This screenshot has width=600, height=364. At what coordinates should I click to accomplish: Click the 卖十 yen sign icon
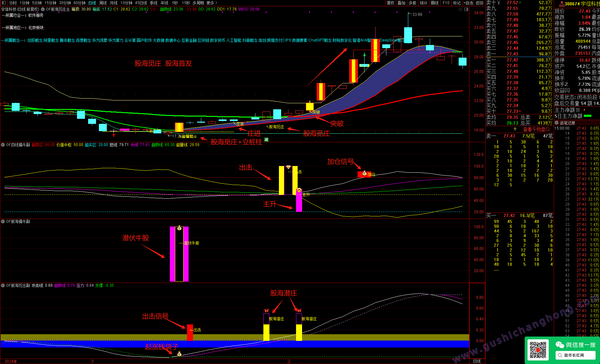[x=499, y=3]
